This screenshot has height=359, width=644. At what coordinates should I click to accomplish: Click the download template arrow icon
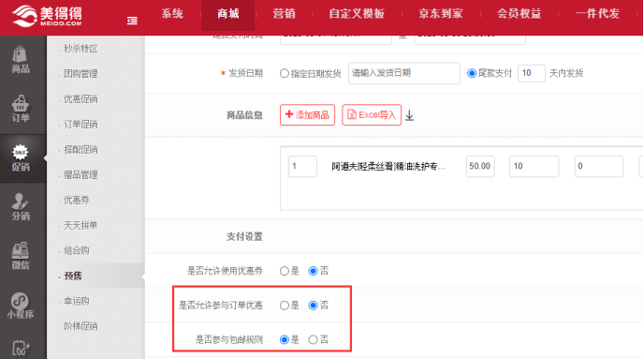[409, 115]
